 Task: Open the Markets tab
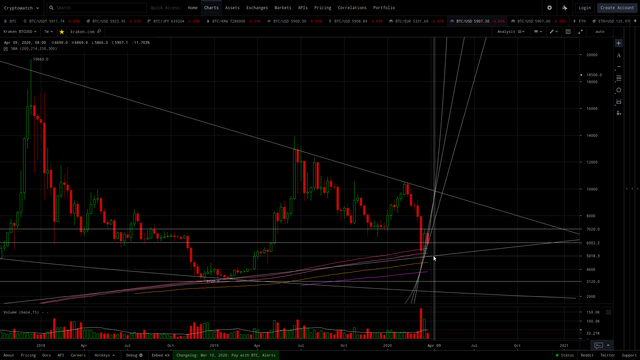[x=283, y=8]
